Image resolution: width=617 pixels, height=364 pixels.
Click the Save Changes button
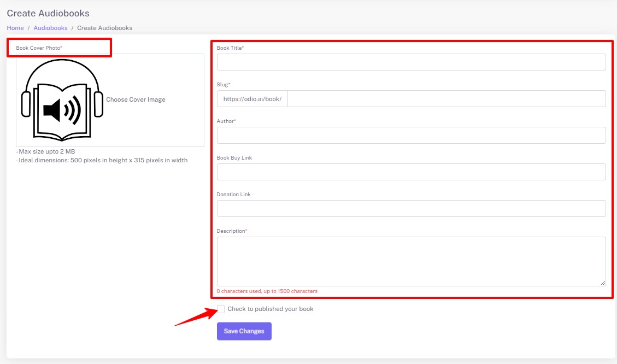(x=244, y=331)
